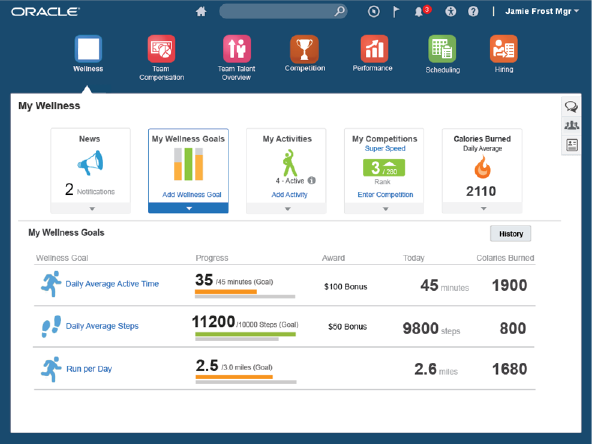Click the green rank 3/280 badge
Viewport: 592px width, 444px height.
click(x=384, y=168)
